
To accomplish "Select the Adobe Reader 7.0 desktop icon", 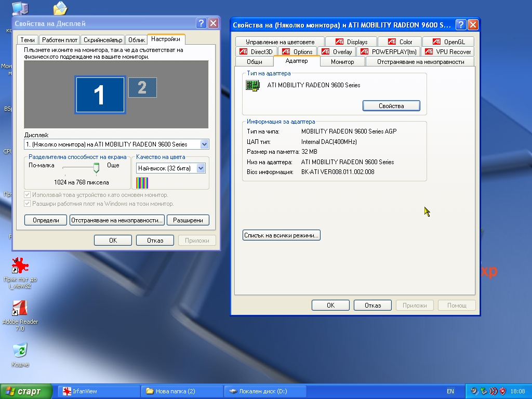I will click(20, 316).
